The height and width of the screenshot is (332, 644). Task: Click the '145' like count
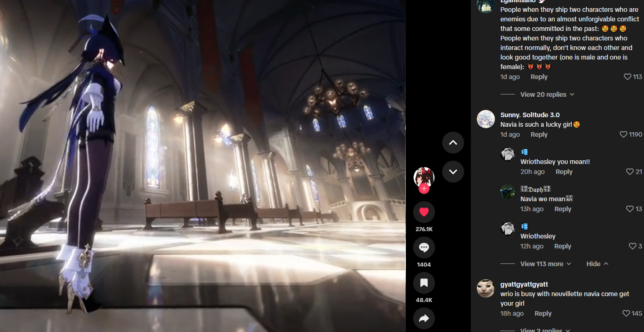coord(637,313)
